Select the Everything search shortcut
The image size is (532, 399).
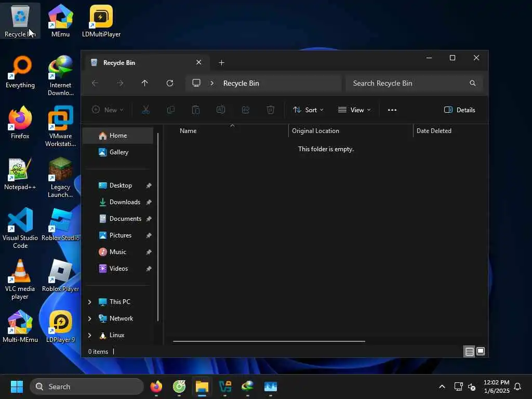[20, 72]
